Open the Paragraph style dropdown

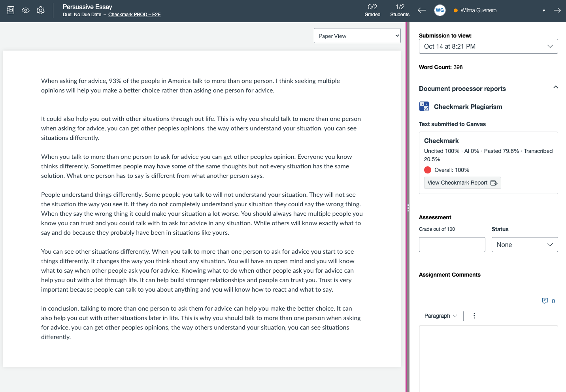coord(440,316)
